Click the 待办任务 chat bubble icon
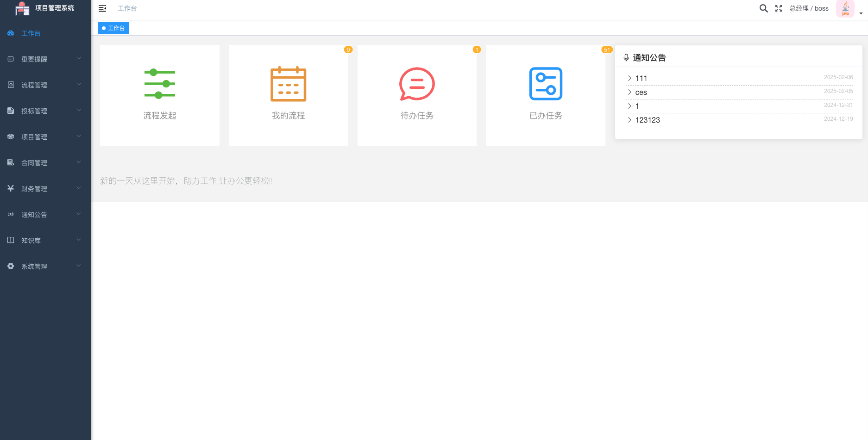This screenshot has height=440, width=868. tap(416, 84)
